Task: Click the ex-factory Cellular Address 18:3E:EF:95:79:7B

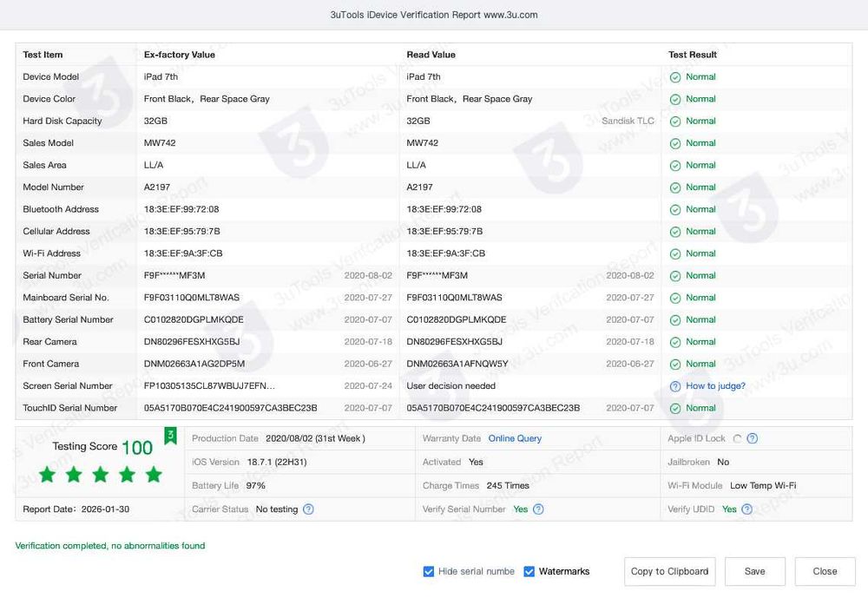Action: coord(181,231)
